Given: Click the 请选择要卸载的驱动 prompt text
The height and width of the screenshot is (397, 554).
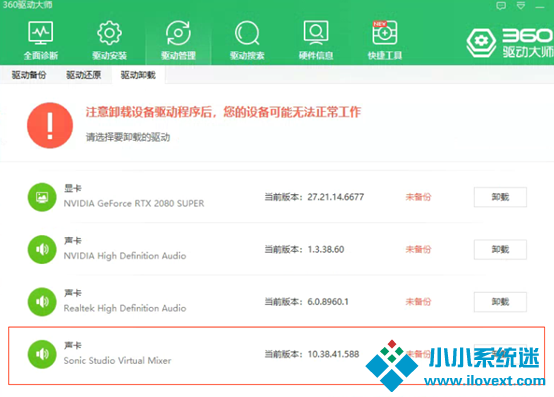Looking at the screenshot, I should [128, 137].
